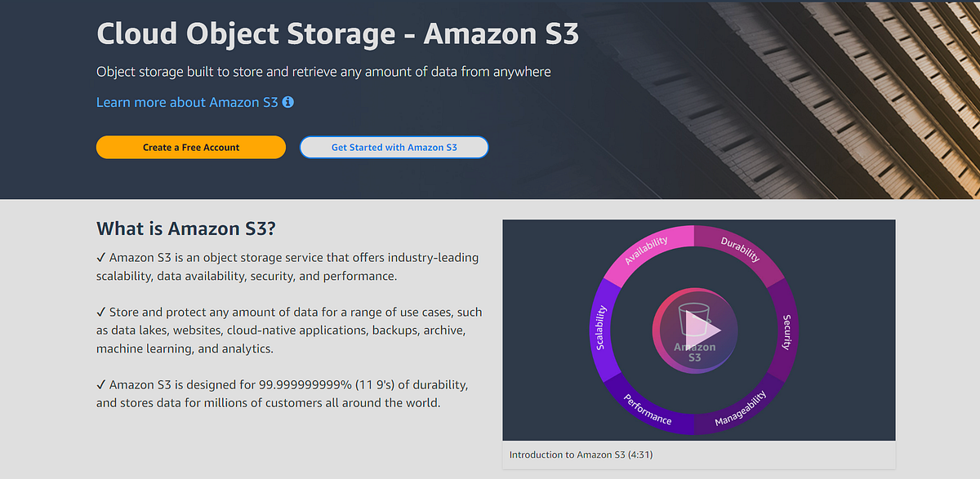Open the Learn more about Amazon S3 link
The height and width of the screenshot is (479, 980).
coord(186,102)
